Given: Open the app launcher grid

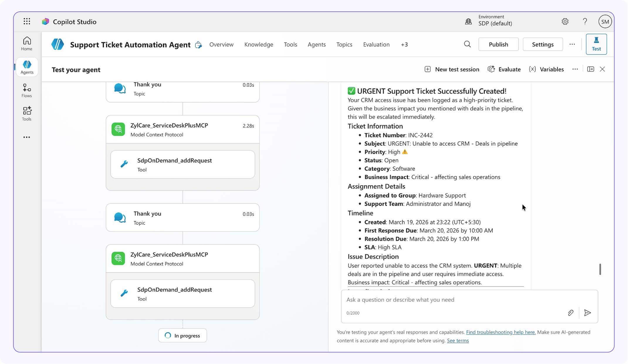Looking at the screenshot, I should tap(26, 21).
